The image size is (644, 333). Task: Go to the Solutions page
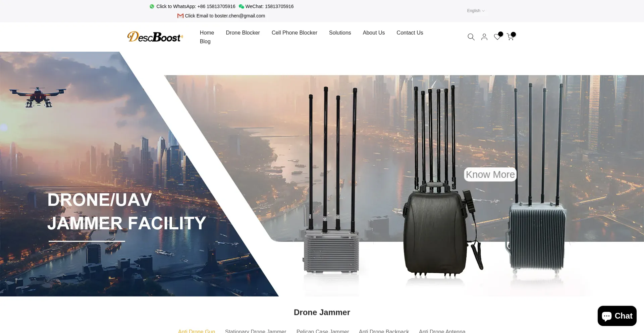pyautogui.click(x=340, y=33)
